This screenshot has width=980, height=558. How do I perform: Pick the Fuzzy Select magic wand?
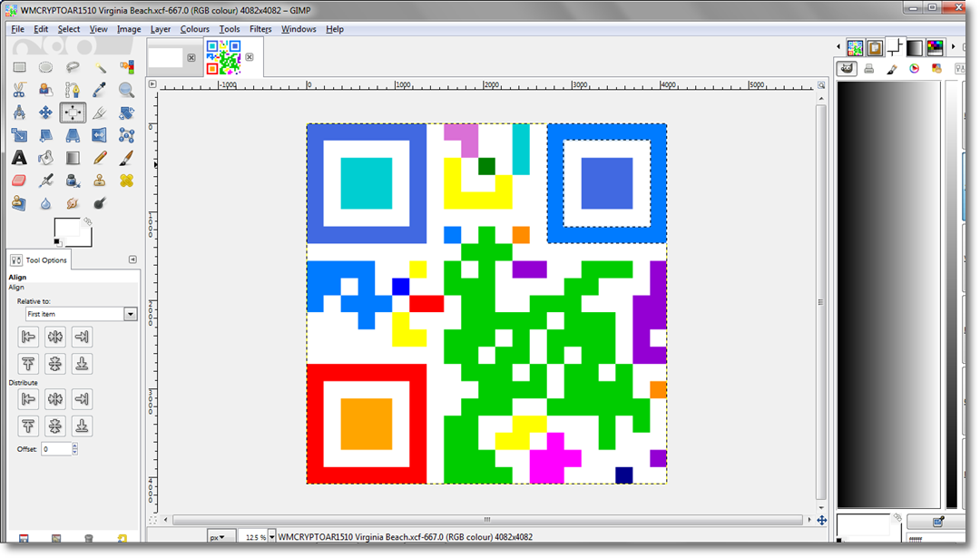coord(100,67)
